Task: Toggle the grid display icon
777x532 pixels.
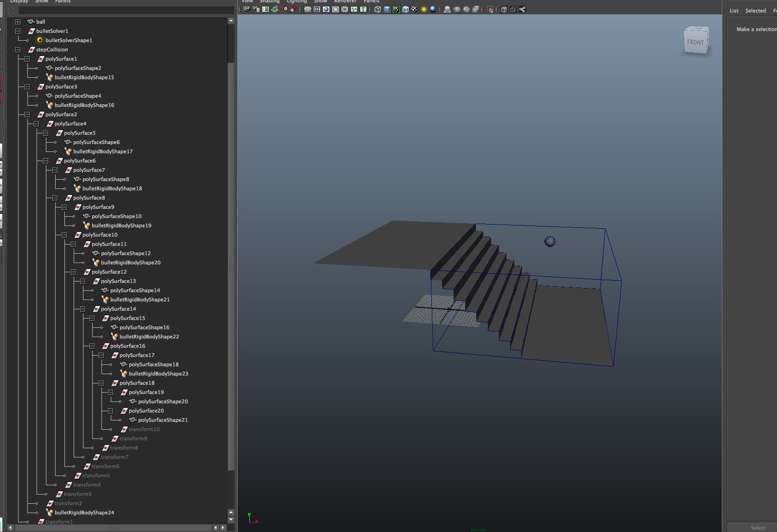Action: click(x=308, y=9)
